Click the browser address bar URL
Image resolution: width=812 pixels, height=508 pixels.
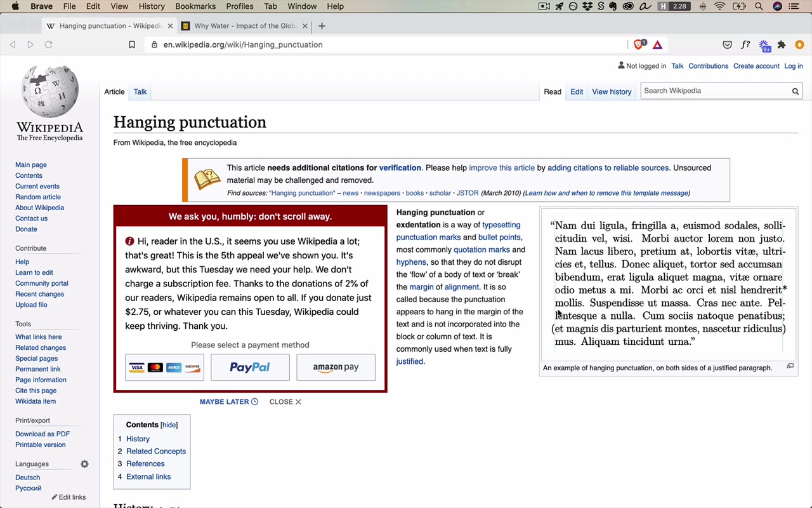243,44
